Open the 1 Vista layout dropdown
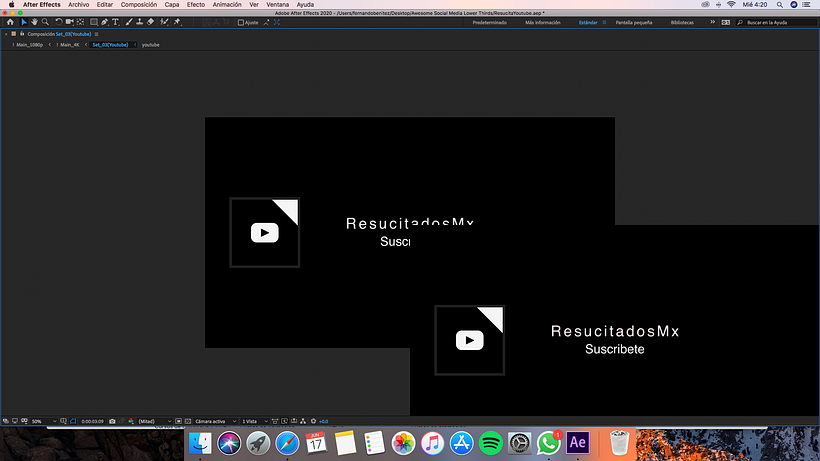 click(x=254, y=421)
